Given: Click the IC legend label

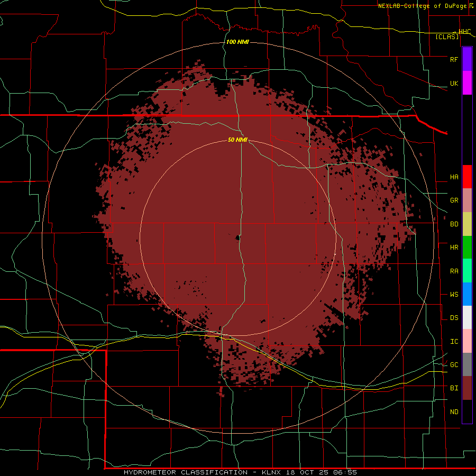Looking at the screenshot, I should pyautogui.click(x=454, y=342).
